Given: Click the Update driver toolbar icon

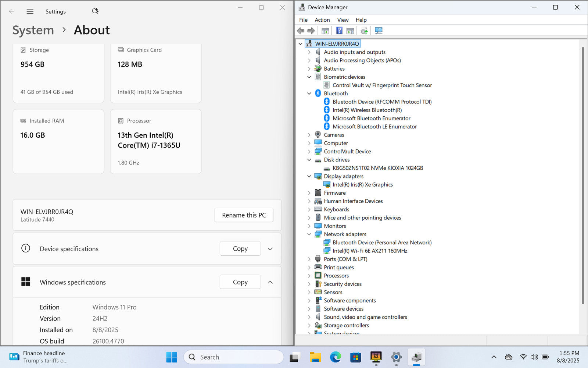Looking at the screenshot, I should point(364,31).
